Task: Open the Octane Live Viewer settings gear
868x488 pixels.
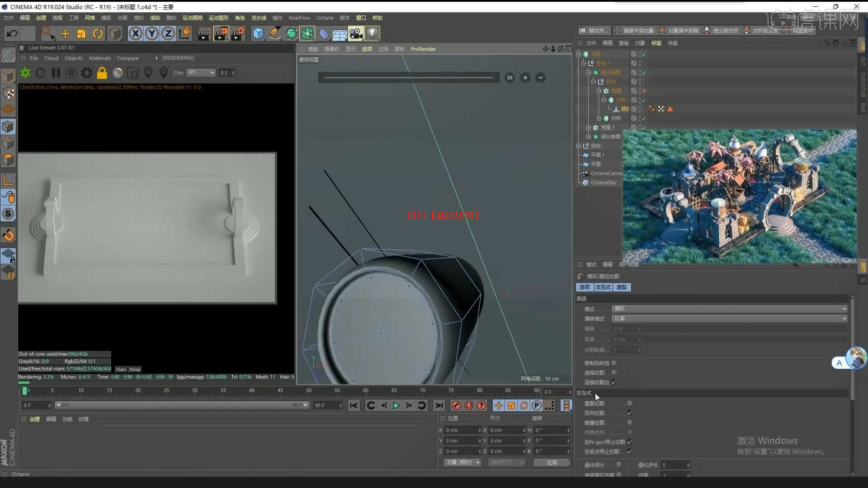Action: click(86, 73)
